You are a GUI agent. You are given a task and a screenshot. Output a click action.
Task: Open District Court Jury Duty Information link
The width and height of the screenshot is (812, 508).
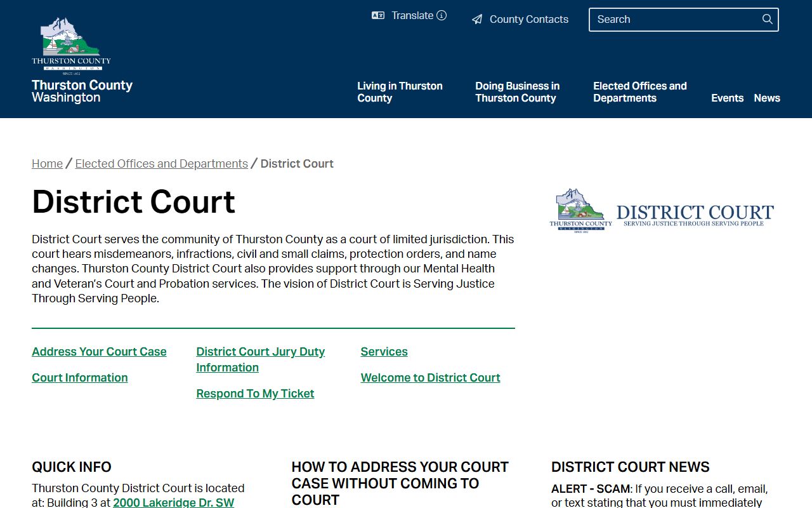261,359
